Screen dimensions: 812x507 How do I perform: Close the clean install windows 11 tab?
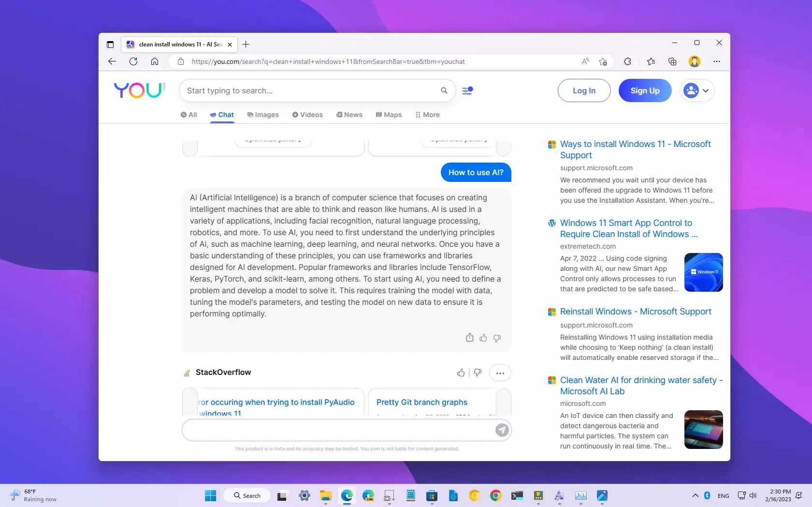point(230,45)
